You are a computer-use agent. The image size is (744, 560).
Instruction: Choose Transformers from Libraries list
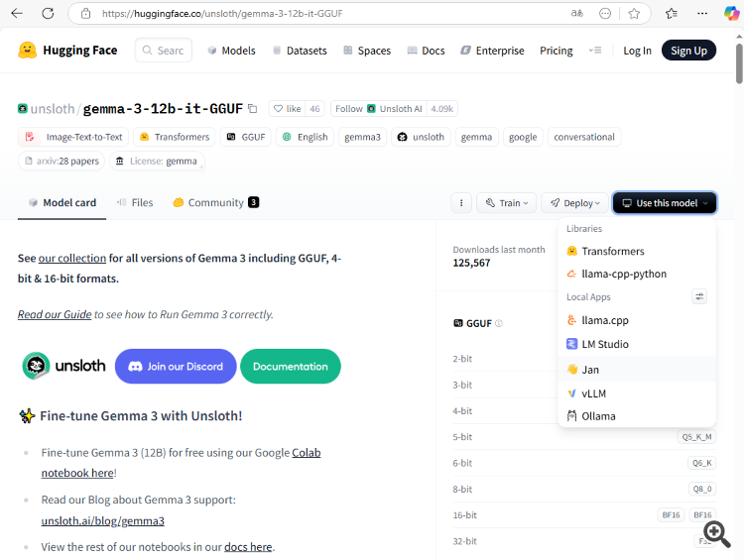637,251
